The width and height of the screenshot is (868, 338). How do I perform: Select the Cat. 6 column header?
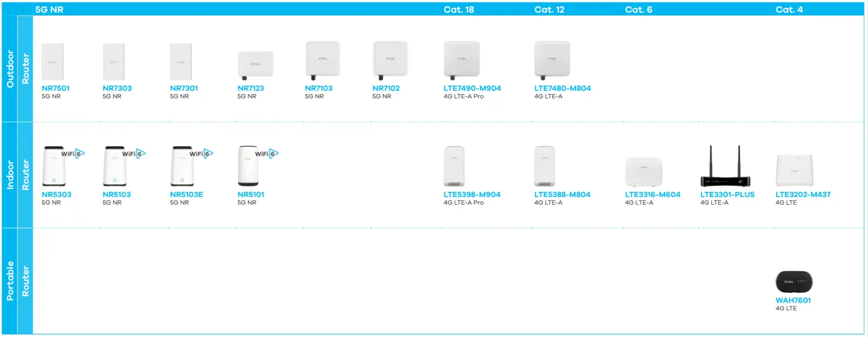638,9
